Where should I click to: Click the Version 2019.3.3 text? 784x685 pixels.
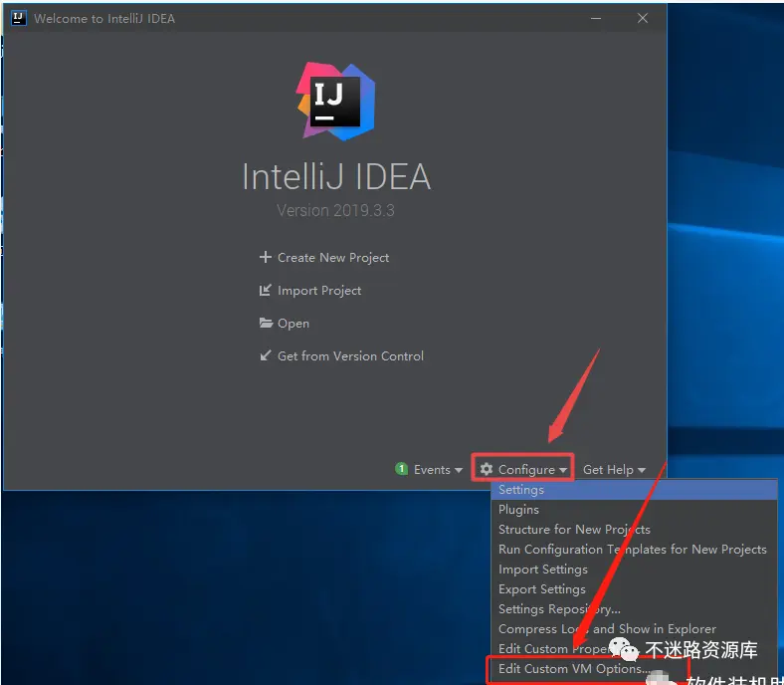coord(335,210)
